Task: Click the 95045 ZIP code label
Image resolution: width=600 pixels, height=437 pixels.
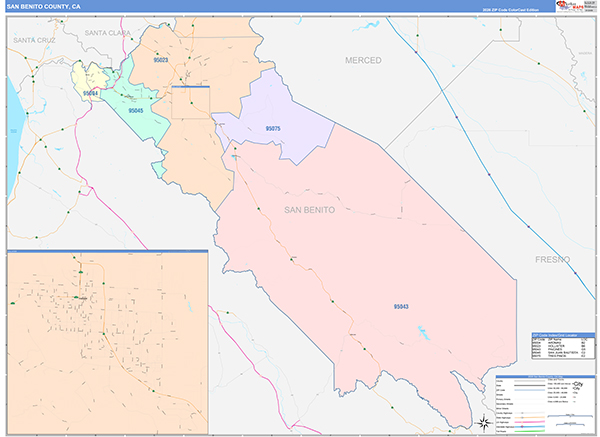Action: [135, 111]
